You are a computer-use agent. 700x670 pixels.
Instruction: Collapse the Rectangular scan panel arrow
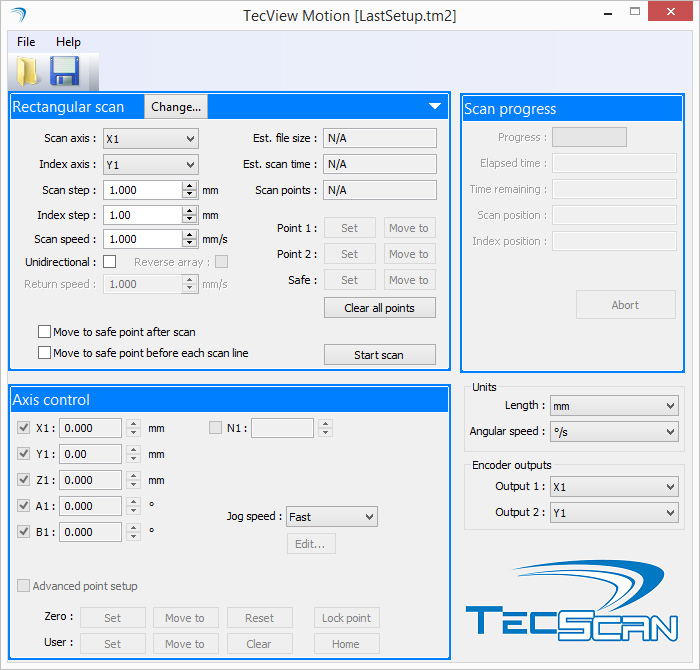pos(434,106)
